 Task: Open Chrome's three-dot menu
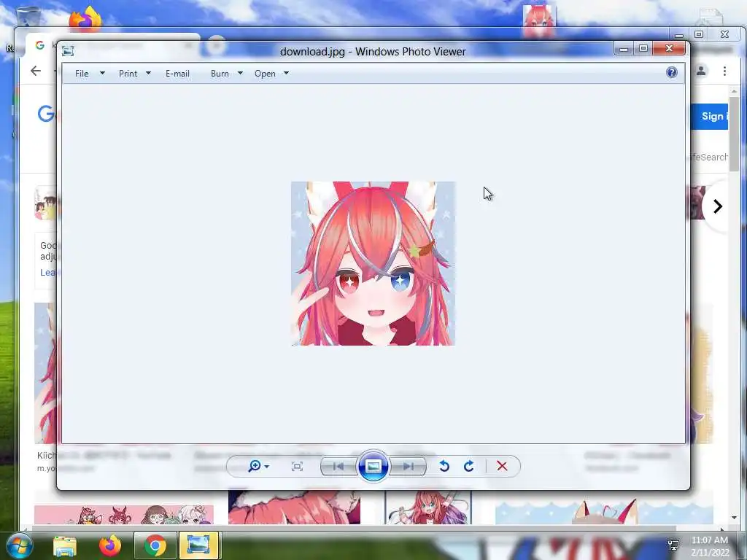(x=724, y=71)
